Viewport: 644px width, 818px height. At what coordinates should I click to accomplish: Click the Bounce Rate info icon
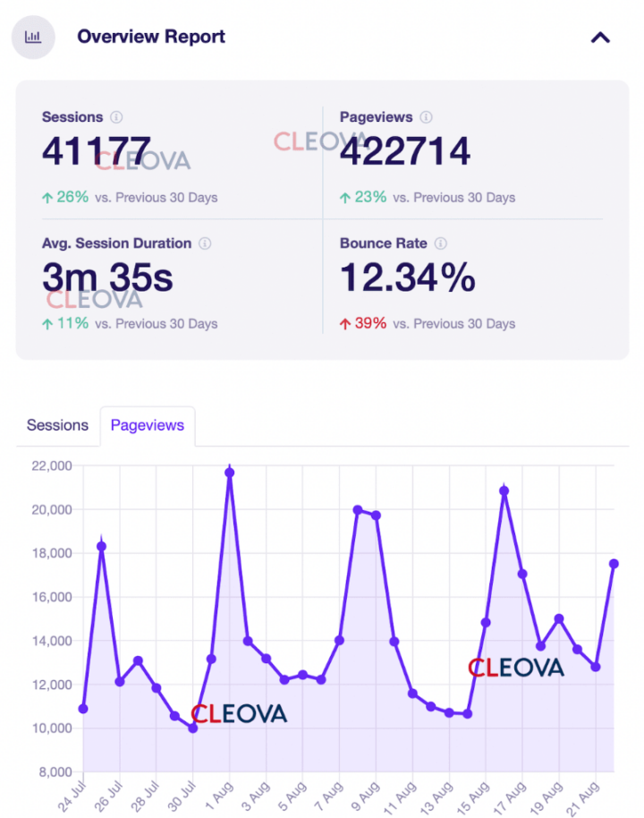(441, 243)
